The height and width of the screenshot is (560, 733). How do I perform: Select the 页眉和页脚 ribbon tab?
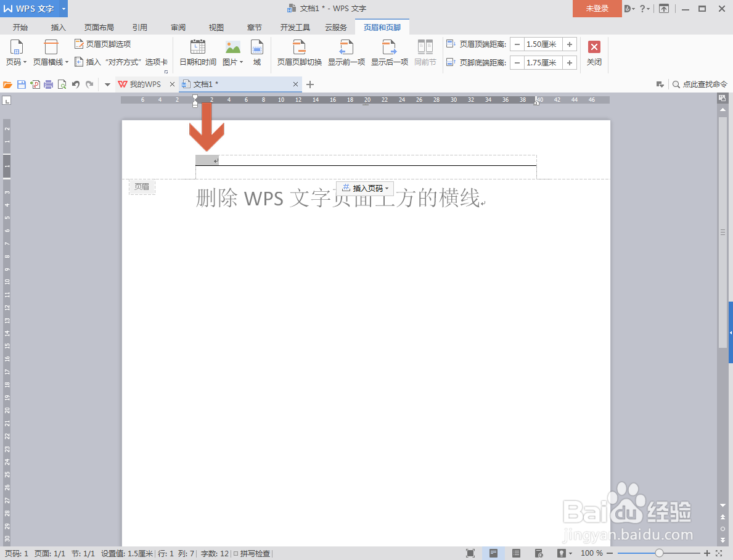[382, 28]
